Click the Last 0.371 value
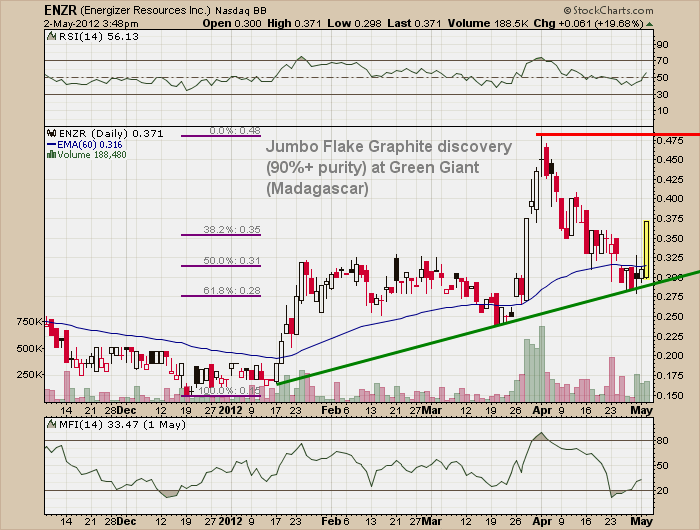The width and height of the screenshot is (700, 530). [x=415, y=23]
